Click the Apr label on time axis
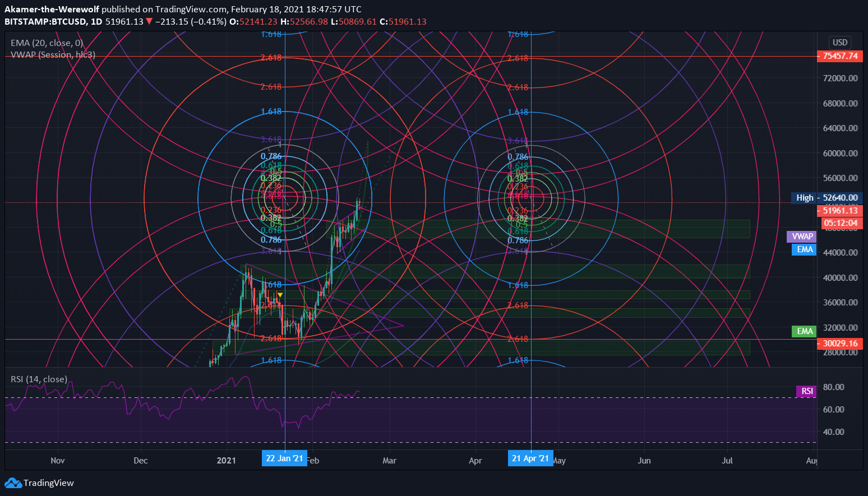 pyautogui.click(x=475, y=461)
